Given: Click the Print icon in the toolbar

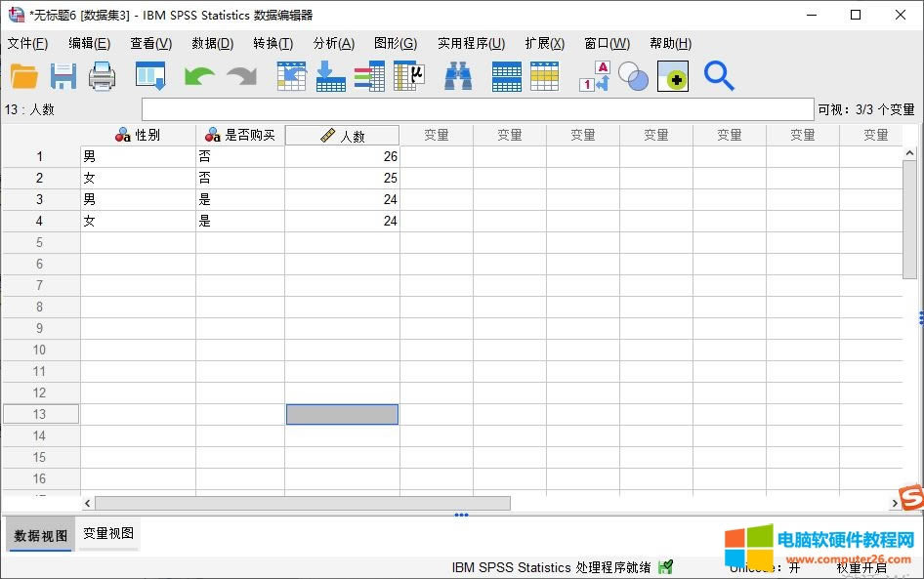Looking at the screenshot, I should (103, 76).
